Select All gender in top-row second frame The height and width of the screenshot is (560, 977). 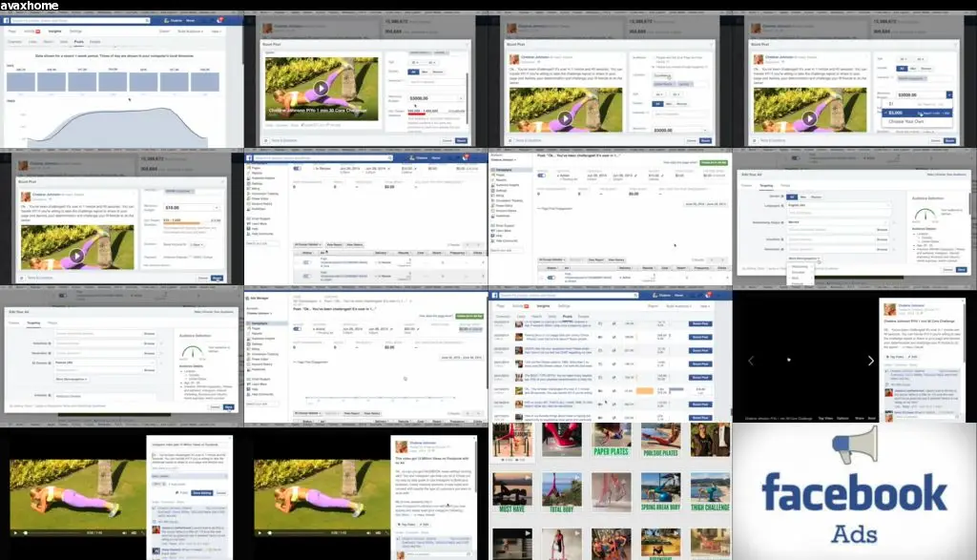tap(412, 72)
